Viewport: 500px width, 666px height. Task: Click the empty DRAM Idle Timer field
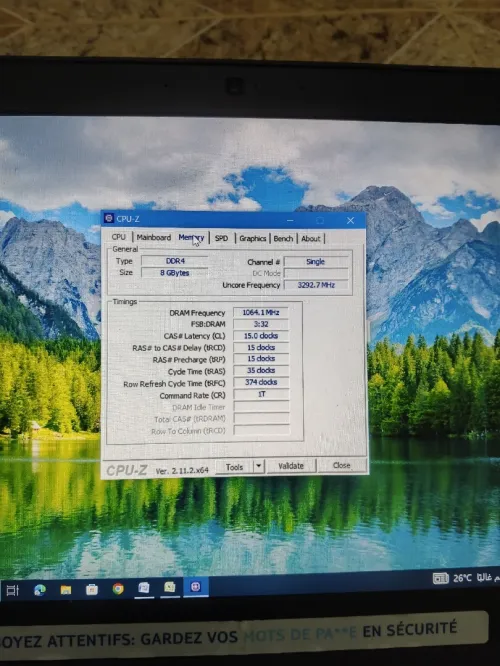click(x=262, y=406)
